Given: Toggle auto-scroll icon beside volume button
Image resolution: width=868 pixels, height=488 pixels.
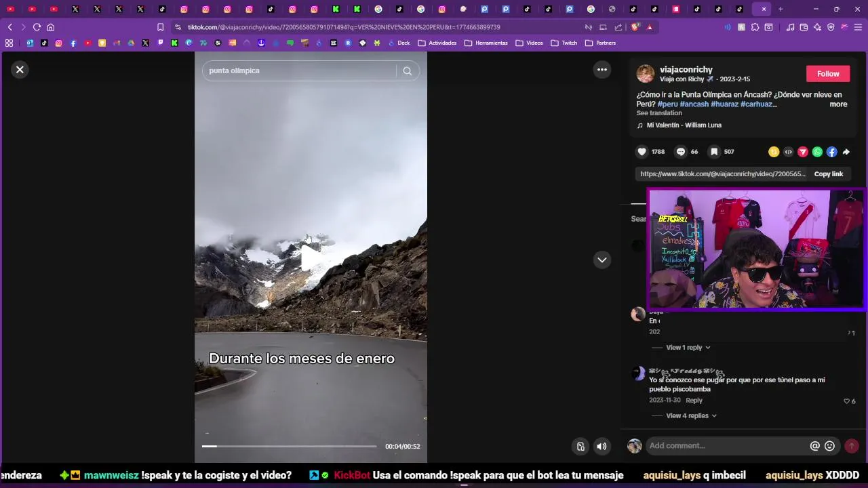Looking at the screenshot, I should pyautogui.click(x=580, y=446).
